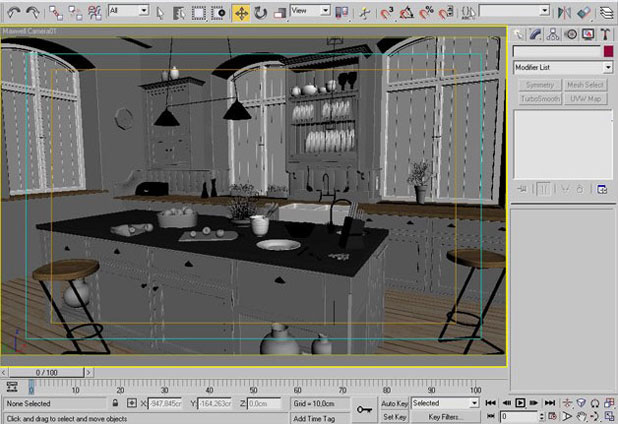Click the time slider left arrow
Viewport: 618px width, 424px height.
tap(4, 372)
